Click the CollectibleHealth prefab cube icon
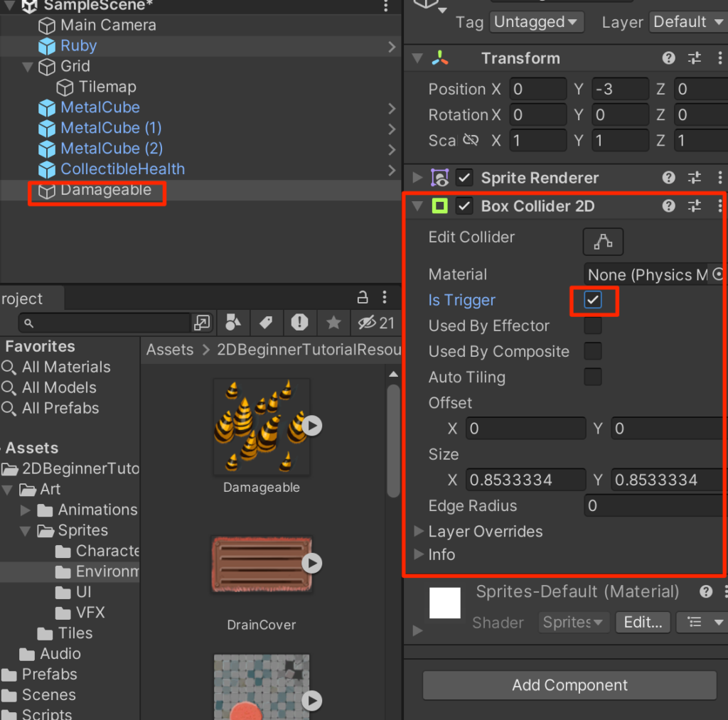 coord(46,169)
